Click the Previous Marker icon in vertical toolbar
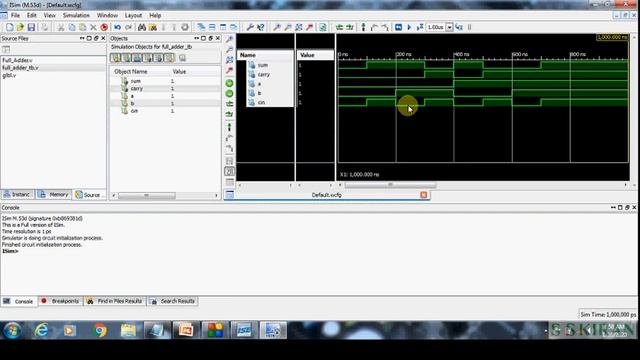This screenshot has width=640, height=360. [229, 138]
